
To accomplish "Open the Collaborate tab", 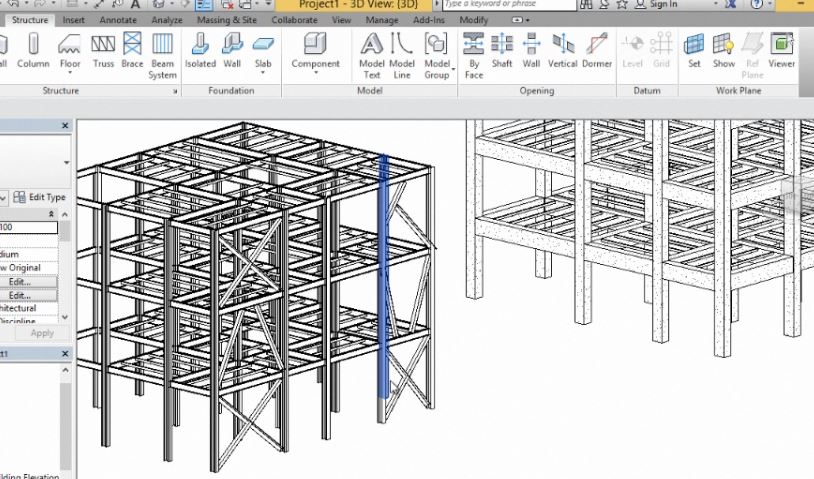I will pos(294,20).
